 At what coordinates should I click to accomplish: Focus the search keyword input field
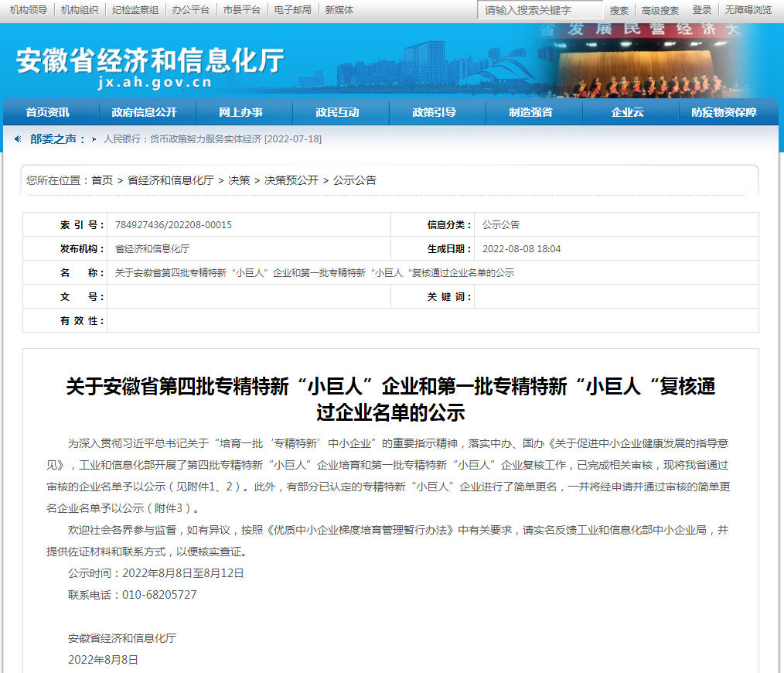tap(540, 10)
